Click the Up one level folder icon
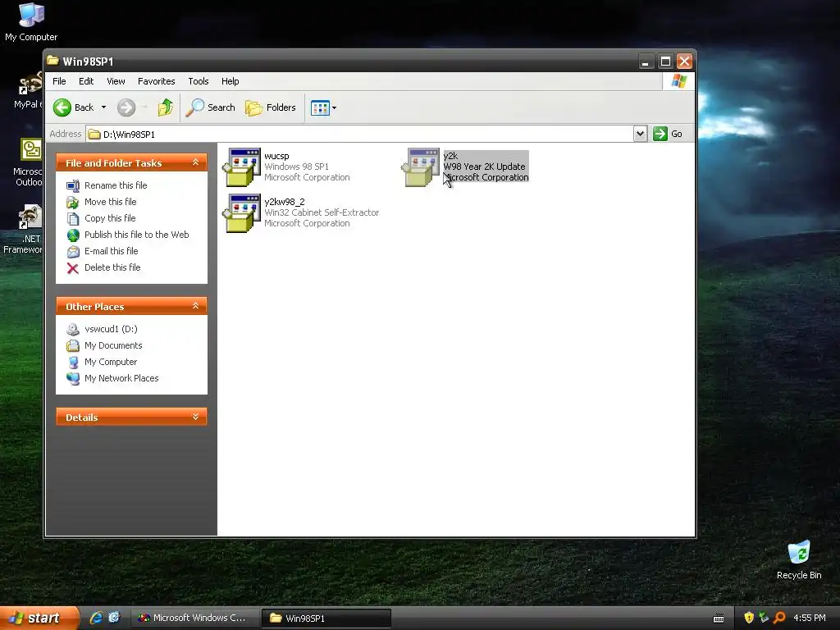 point(166,107)
